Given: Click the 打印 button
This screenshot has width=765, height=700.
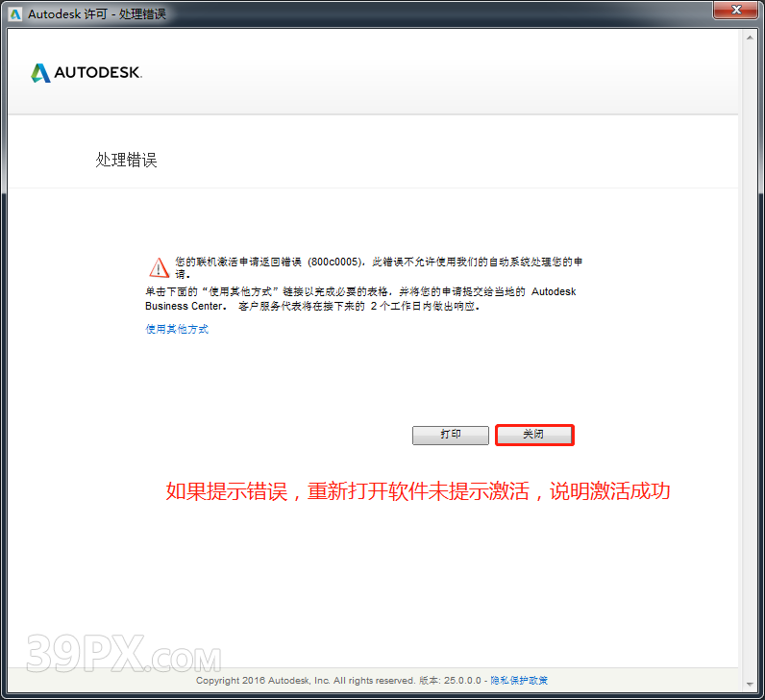Looking at the screenshot, I should pyautogui.click(x=451, y=435).
